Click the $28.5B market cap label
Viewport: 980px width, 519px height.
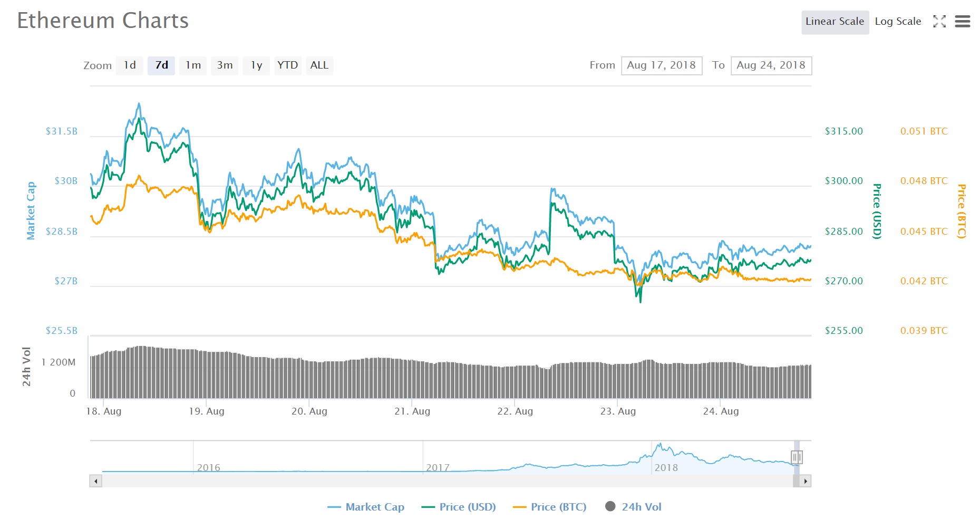[x=62, y=232]
